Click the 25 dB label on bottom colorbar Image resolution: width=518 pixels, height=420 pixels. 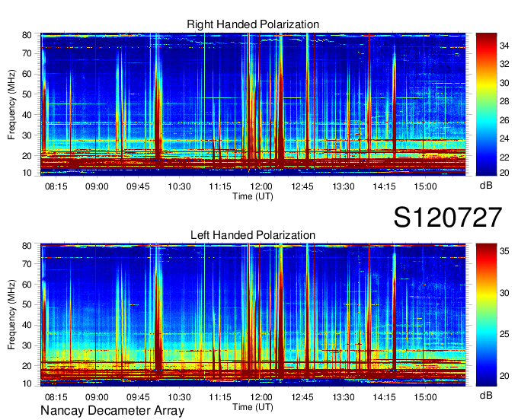pos(504,334)
